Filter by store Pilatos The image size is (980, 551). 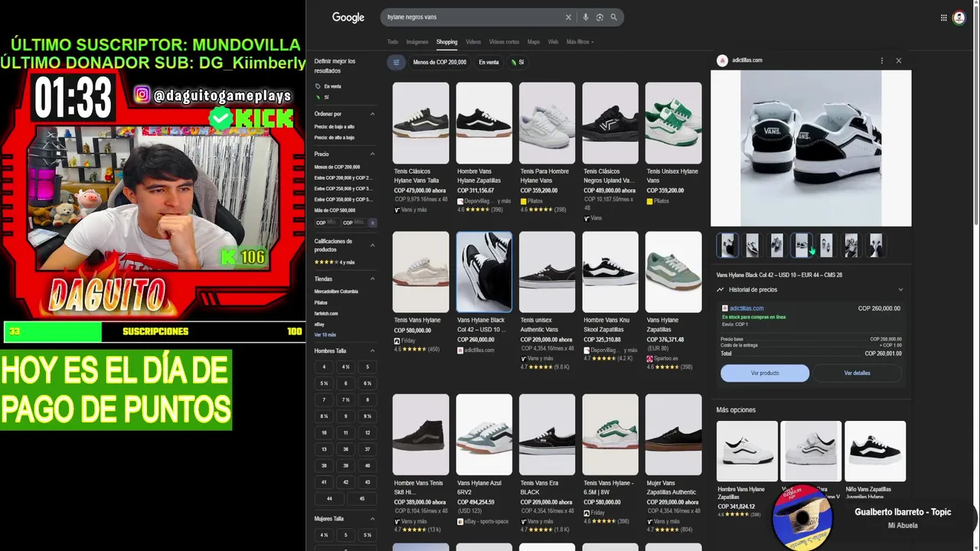click(x=321, y=302)
